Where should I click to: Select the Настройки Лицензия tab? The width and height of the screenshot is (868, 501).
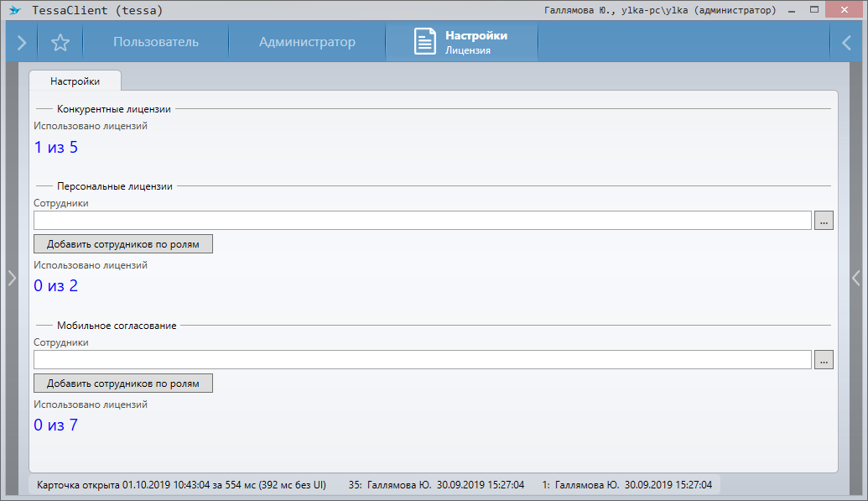coord(475,42)
